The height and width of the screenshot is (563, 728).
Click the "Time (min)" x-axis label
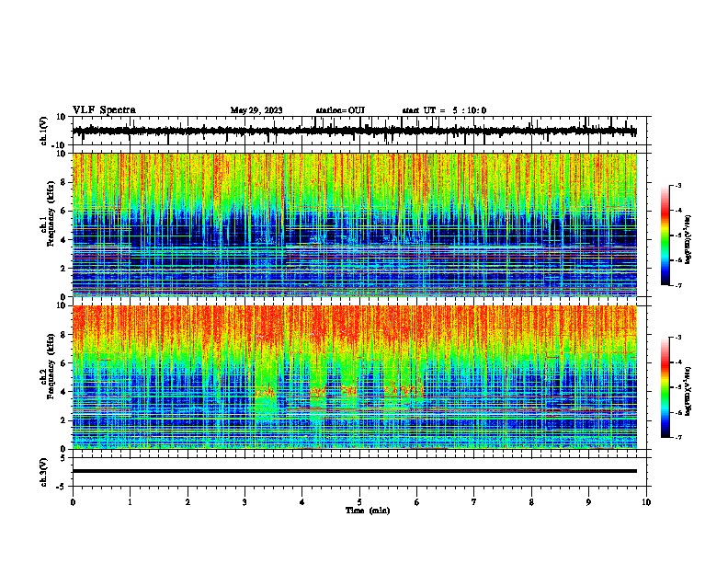pos(368,511)
